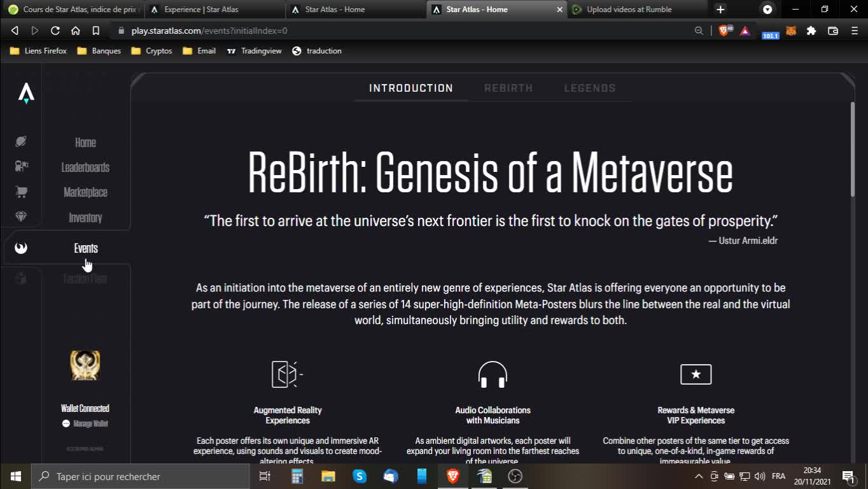Open the Email bookmarks folder
868x489 pixels.
(199, 51)
